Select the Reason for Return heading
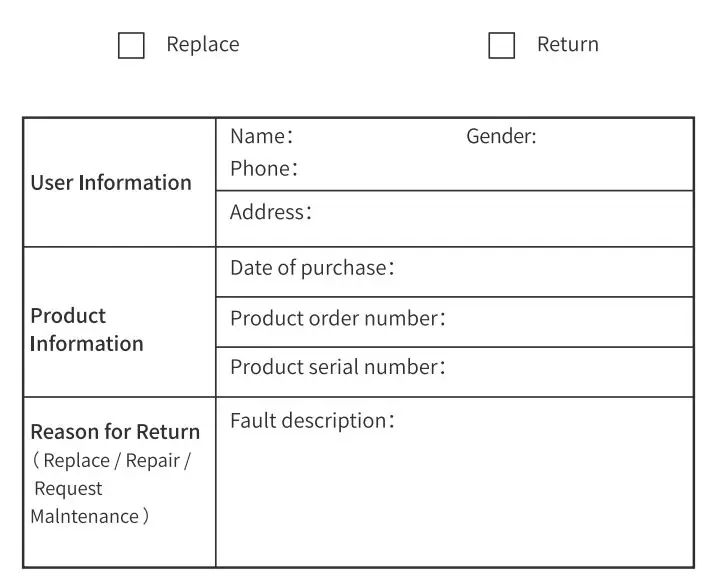Image resolution: width=705 pixels, height=580 pixels. (115, 432)
